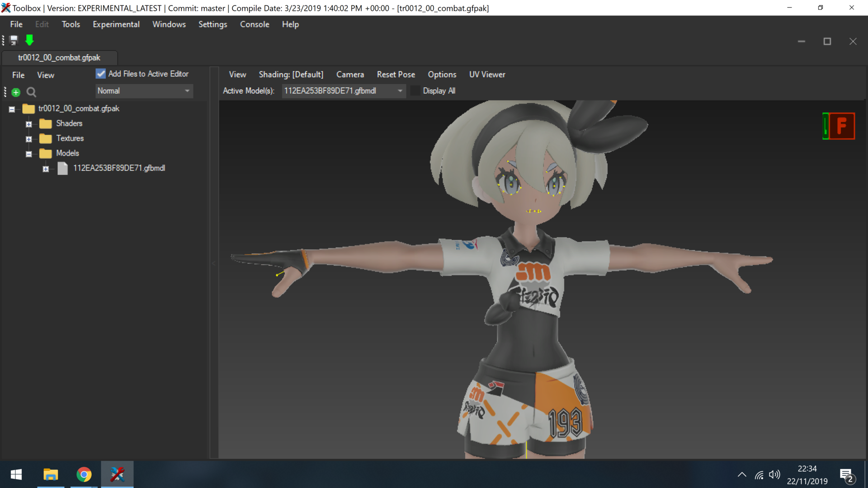Viewport: 868px width, 488px height.
Task: Open the Windows menu
Action: tap(169, 24)
